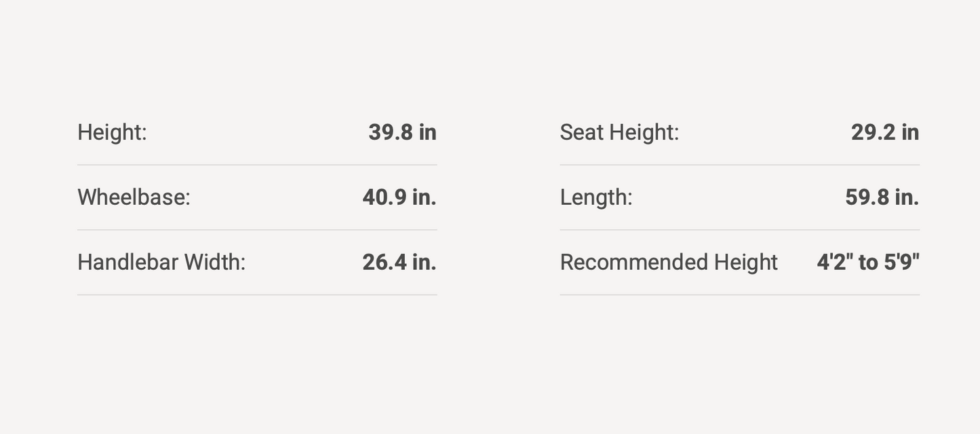This screenshot has width=980, height=434.
Task: Click the divider line under the Length row
Action: 739,230
